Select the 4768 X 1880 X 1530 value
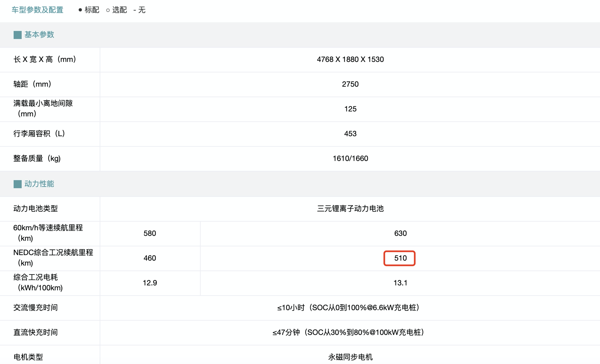The height and width of the screenshot is (364, 600). click(350, 59)
